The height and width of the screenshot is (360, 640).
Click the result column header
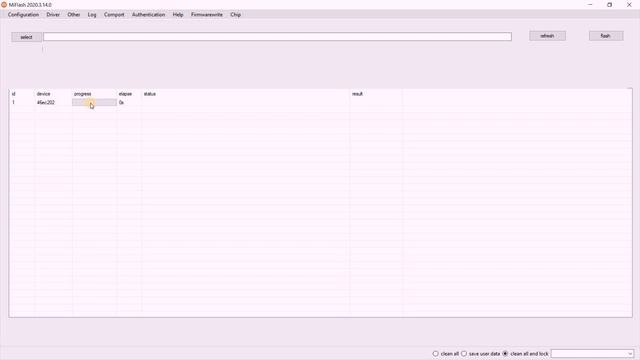[358, 94]
